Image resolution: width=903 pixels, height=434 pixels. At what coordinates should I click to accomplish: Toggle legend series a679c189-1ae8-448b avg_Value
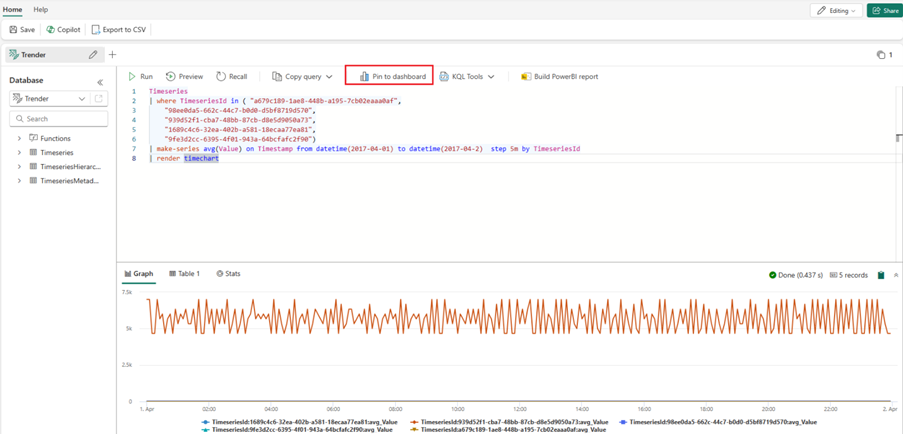[x=510, y=429]
